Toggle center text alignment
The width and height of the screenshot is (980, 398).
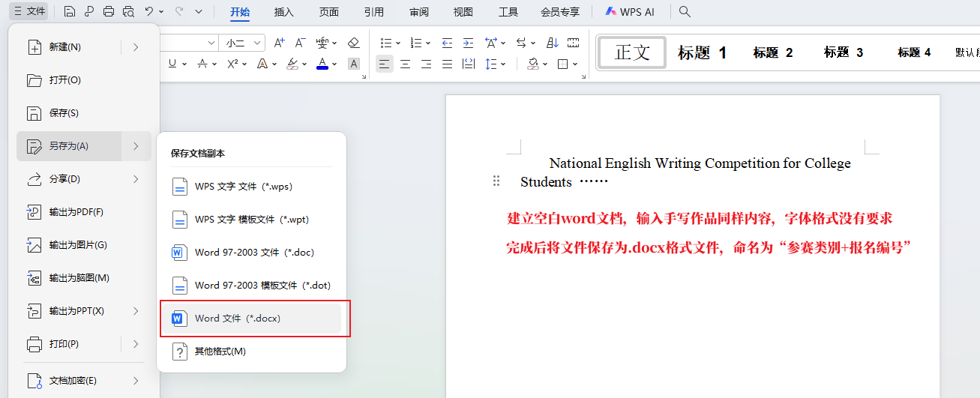click(405, 64)
